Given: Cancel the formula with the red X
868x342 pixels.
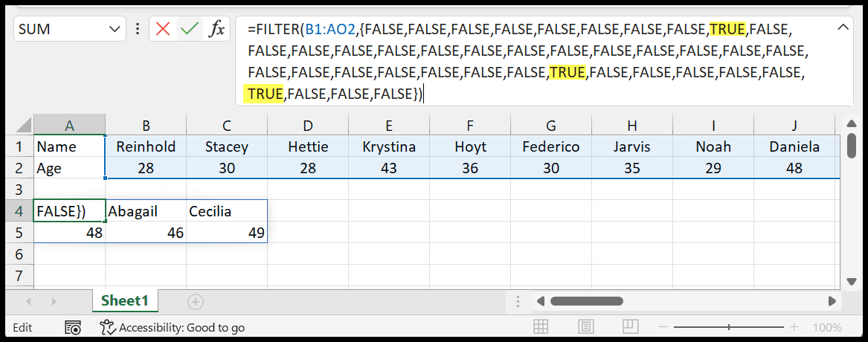Looking at the screenshot, I should (x=163, y=29).
